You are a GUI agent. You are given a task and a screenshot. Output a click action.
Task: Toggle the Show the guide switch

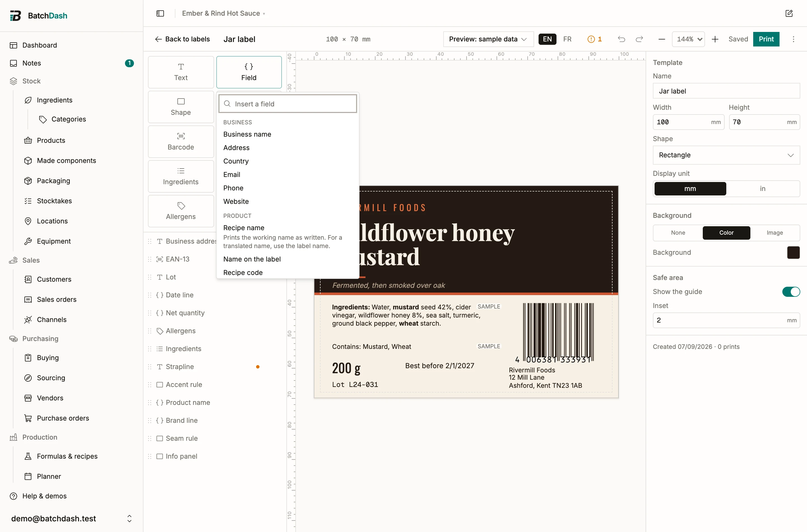pos(791,292)
